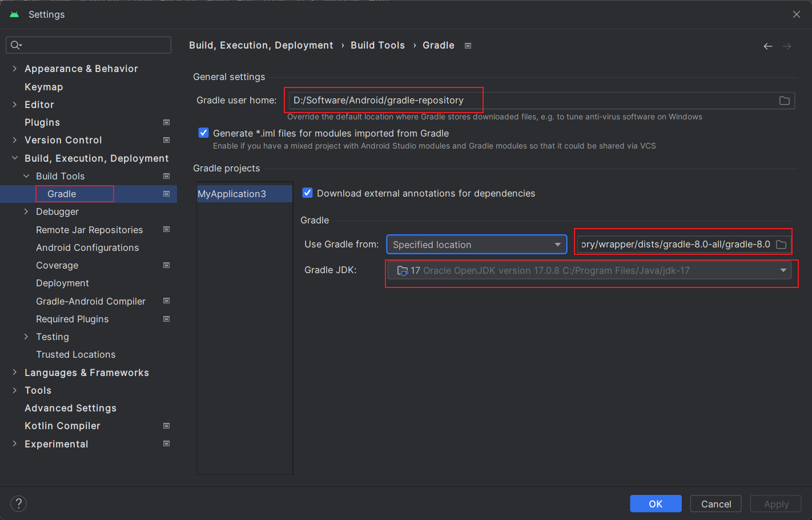Select MyApplication3 in Gradle projects list
This screenshot has height=520, width=812.
(x=244, y=194)
